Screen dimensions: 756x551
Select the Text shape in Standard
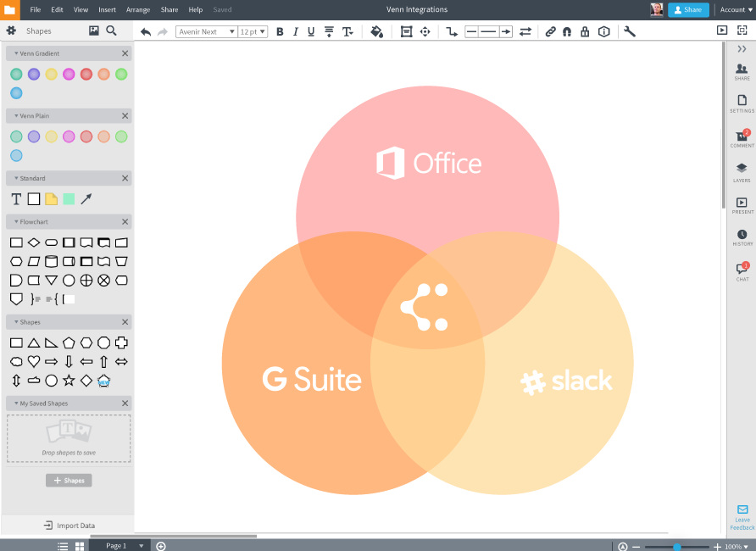pos(16,198)
